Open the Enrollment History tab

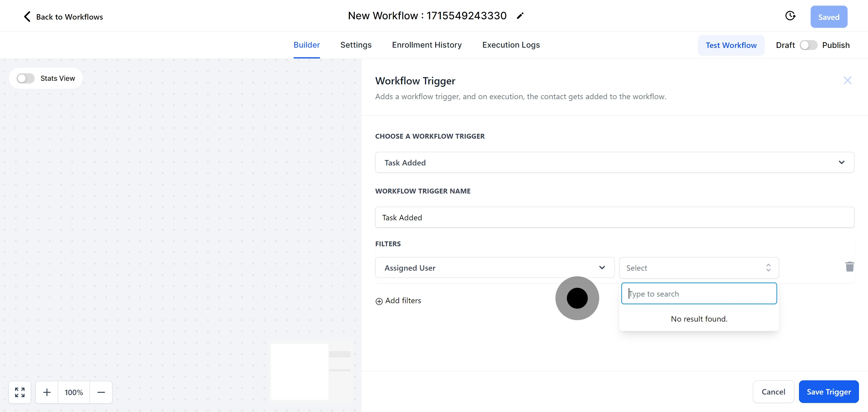[426, 45]
